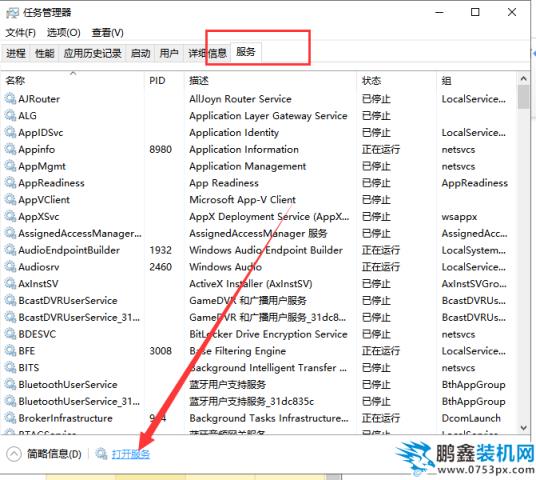The image size is (536, 480).
Task: Click the gear icon beside BITS
Action: point(10,368)
